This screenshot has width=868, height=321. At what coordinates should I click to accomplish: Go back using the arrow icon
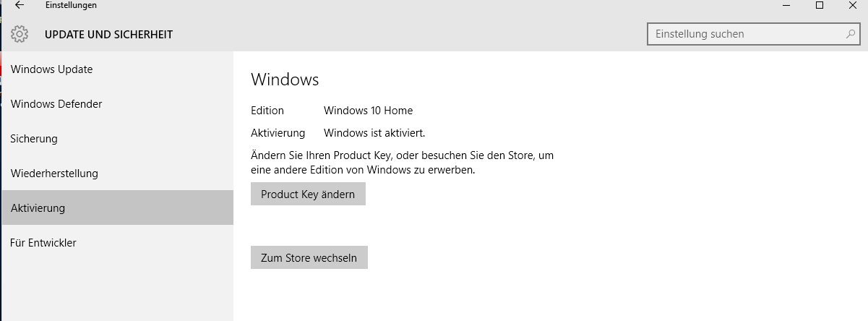click(20, 6)
